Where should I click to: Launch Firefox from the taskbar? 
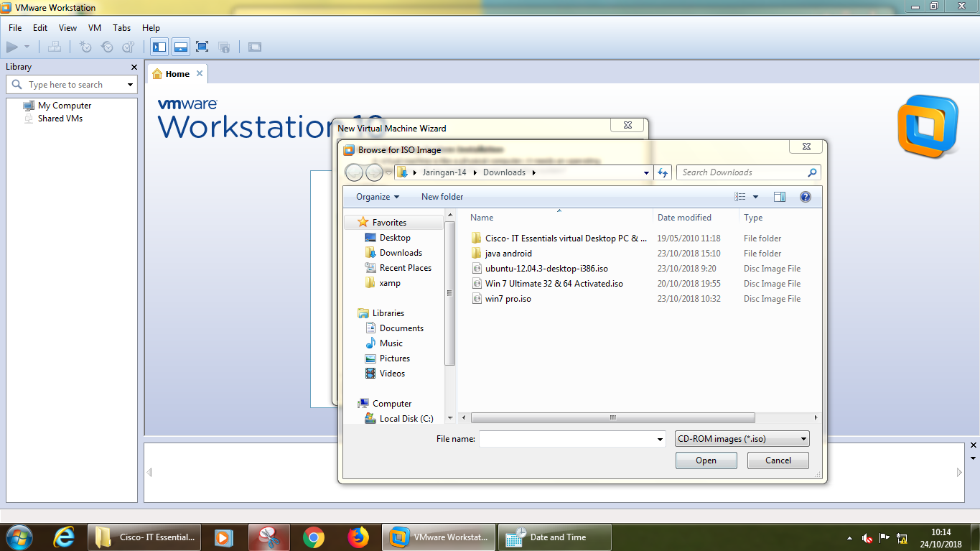tap(358, 537)
